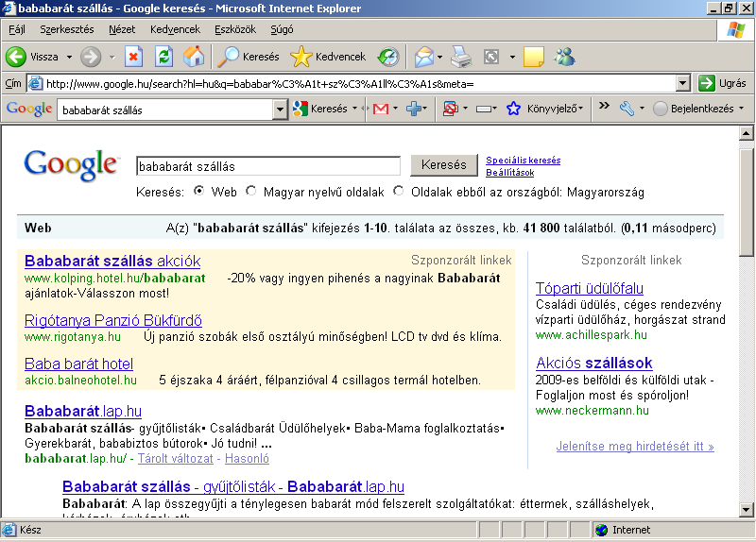Click the Könyvjelző bookmark star
The height and width of the screenshot is (542, 756).
pyautogui.click(x=513, y=109)
